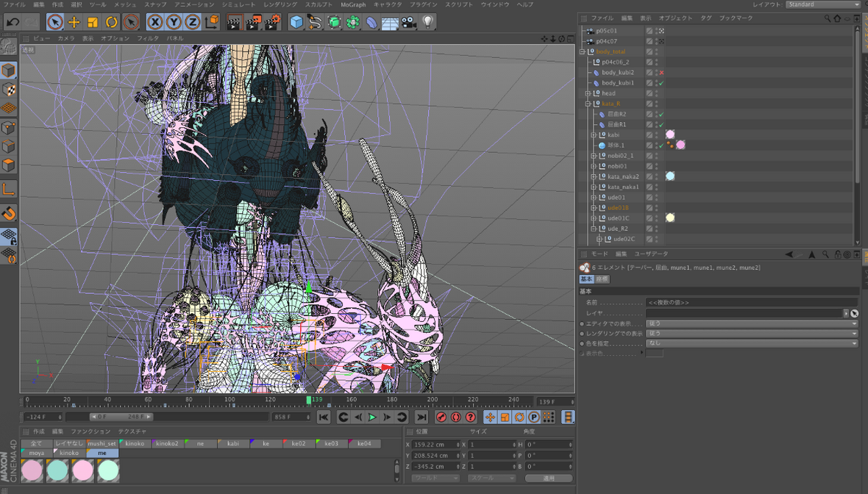Open the エディタでの表示 dropdown
The image size is (868, 494).
point(751,323)
